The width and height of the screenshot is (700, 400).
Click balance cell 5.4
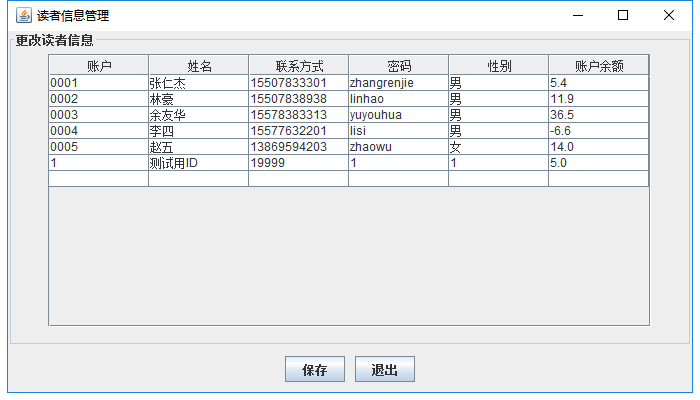click(599, 83)
